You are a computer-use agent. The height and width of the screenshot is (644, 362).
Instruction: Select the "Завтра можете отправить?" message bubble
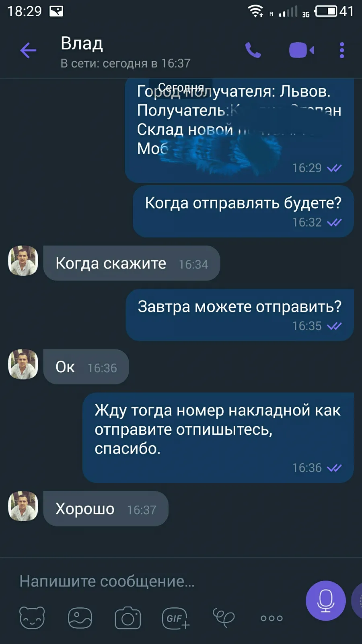click(240, 315)
